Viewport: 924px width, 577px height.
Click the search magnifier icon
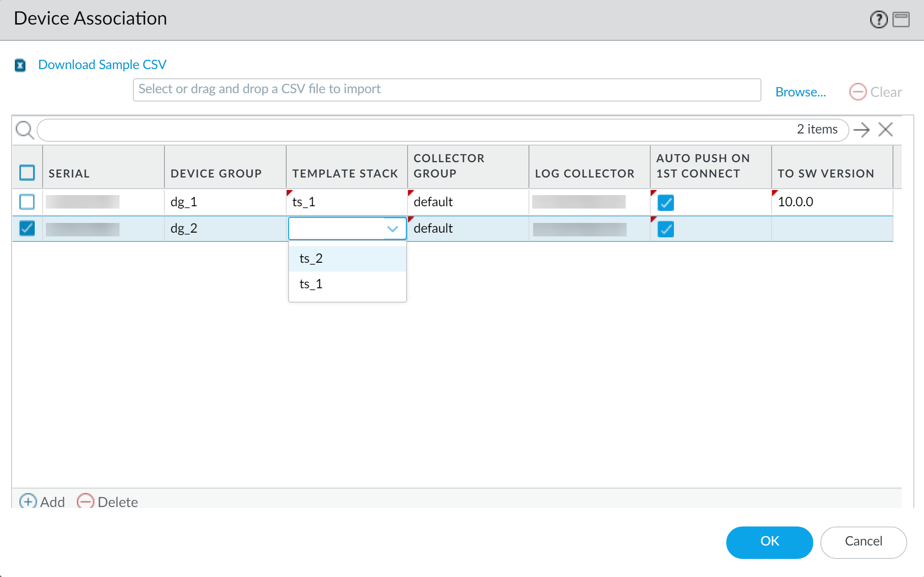click(x=25, y=130)
